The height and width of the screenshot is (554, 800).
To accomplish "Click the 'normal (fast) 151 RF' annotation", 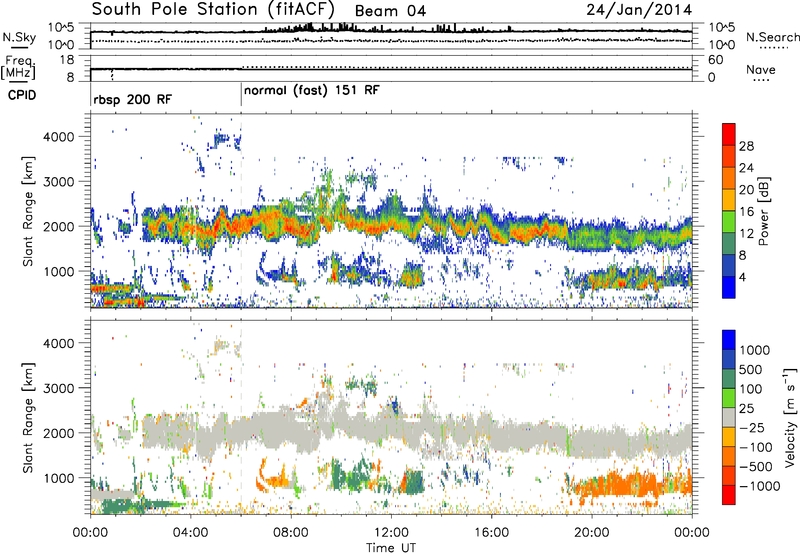I will (x=312, y=91).
